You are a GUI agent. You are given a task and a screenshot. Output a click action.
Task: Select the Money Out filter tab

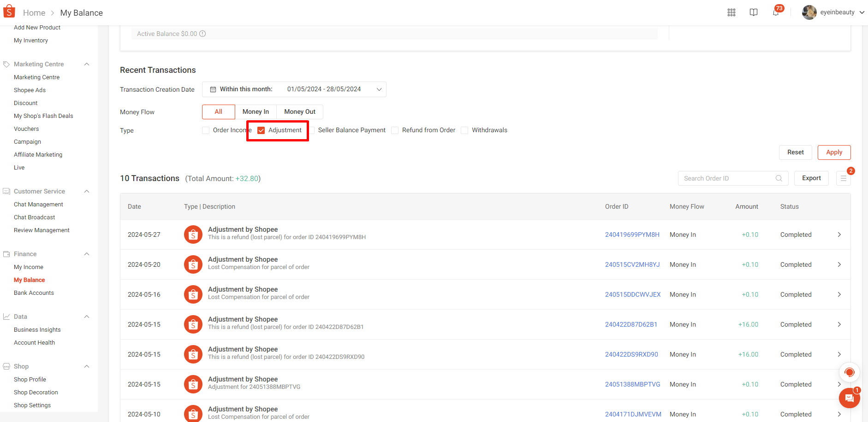pyautogui.click(x=300, y=112)
